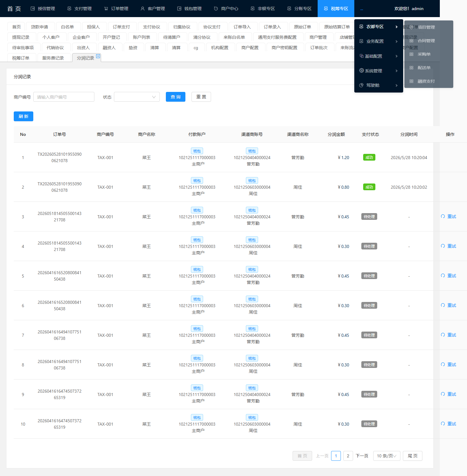The image size is (467, 476).
Task: Go to page 2 in pagination
Action: pyautogui.click(x=348, y=456)
